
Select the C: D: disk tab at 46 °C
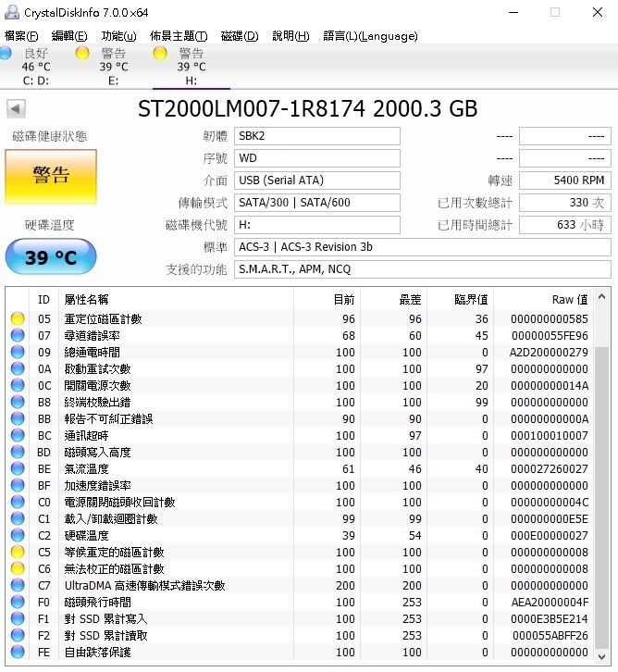(36, 67)
